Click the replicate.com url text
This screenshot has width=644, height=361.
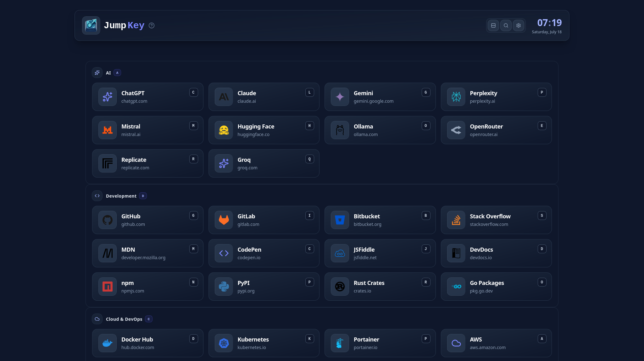click(x=135, y=168)
